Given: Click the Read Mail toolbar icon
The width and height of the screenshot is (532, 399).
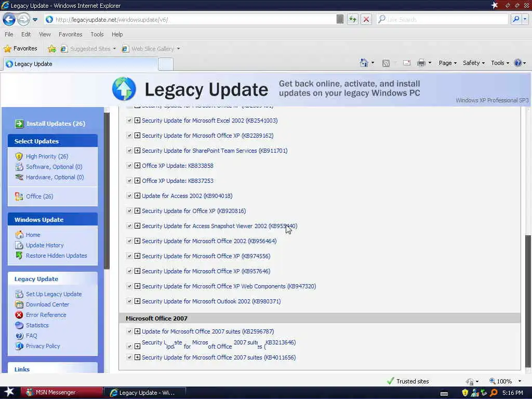Looking at the screenshot, I should coord(407,63).
